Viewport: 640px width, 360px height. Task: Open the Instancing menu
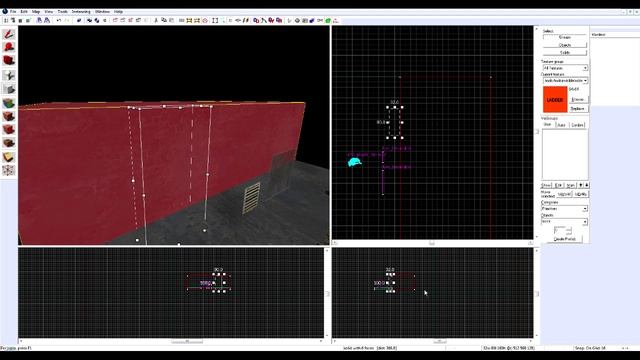[x=81, y=11]
